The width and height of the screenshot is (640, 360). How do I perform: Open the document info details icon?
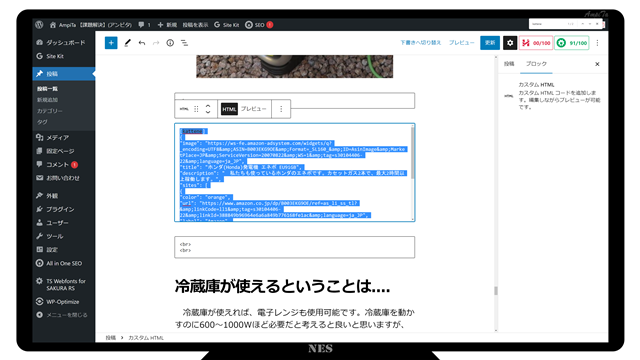tap(170, 43)
